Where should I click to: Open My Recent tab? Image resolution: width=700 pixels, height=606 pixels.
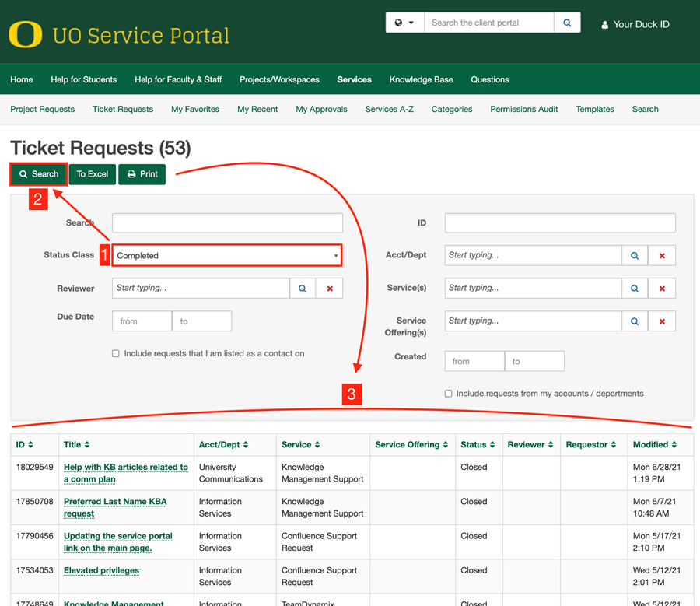(x=257, y=110)
